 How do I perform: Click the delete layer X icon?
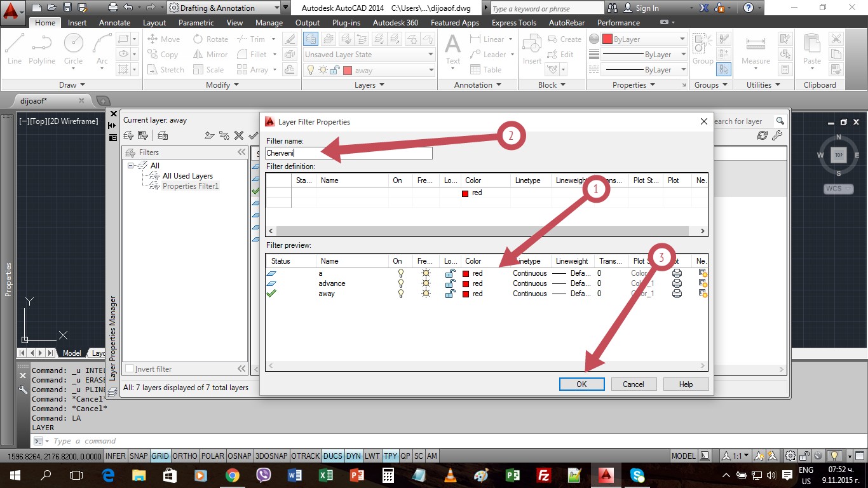click(239, 135)
